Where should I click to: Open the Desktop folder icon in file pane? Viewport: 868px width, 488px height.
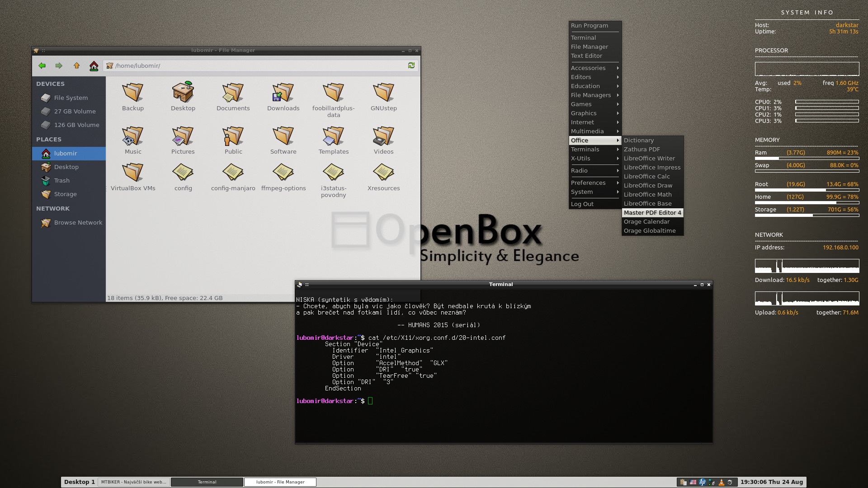click(183, 96)
